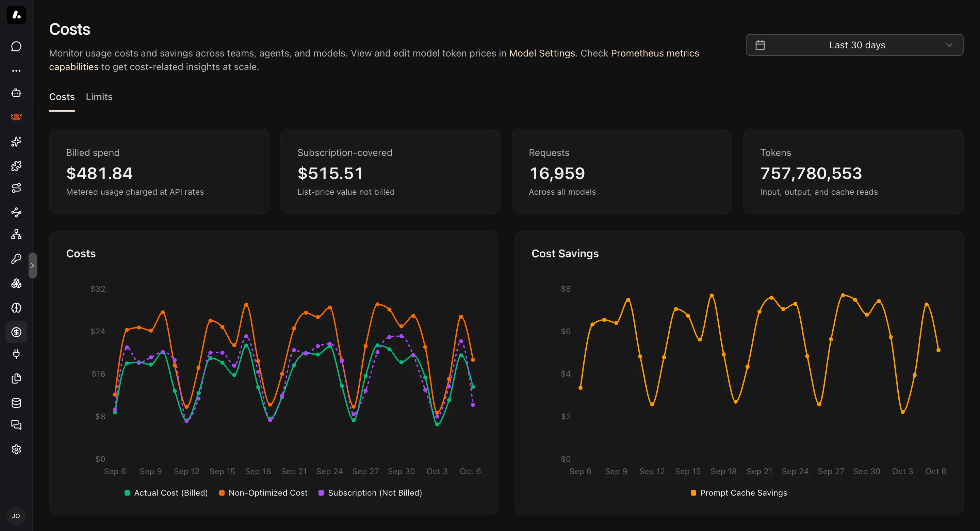This screenshot has height=531, width=980.
Task: Select the Costs tab
Action: pyautogui.click(x=62, y=97)
